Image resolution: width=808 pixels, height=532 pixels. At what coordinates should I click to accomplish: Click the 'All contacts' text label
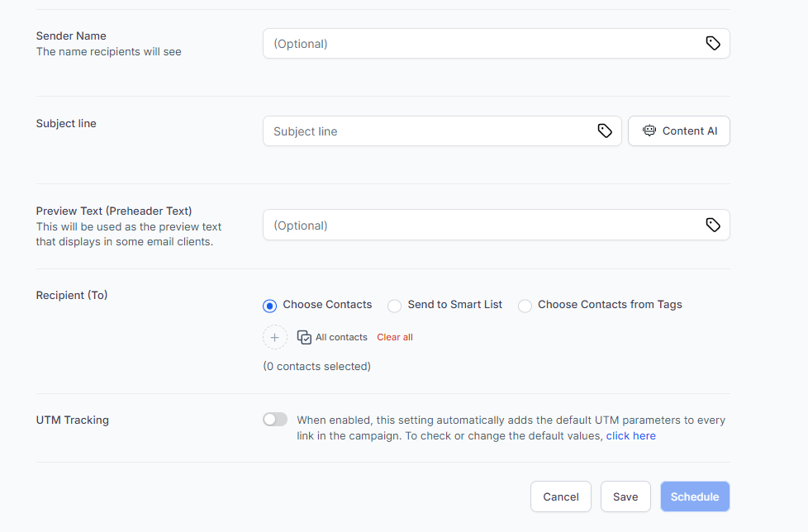pos(341,337)
